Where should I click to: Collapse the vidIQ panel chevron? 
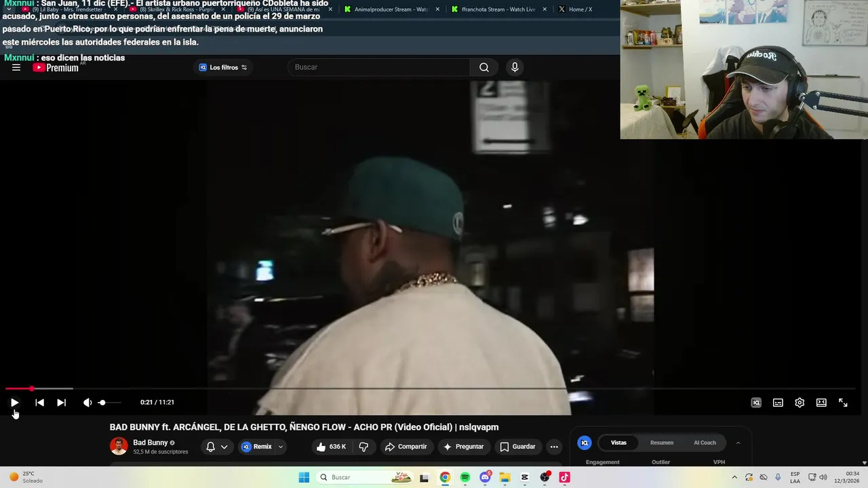(738, 443)
